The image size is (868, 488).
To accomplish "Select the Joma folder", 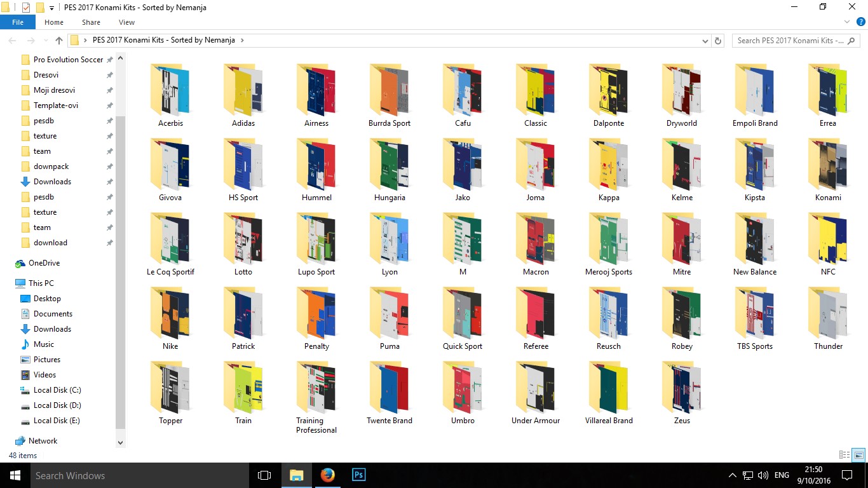I will [x=536, y=170].
